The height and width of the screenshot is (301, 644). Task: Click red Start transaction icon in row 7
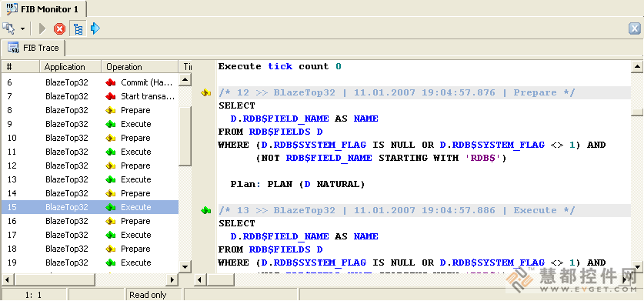(x=111, y=97)
